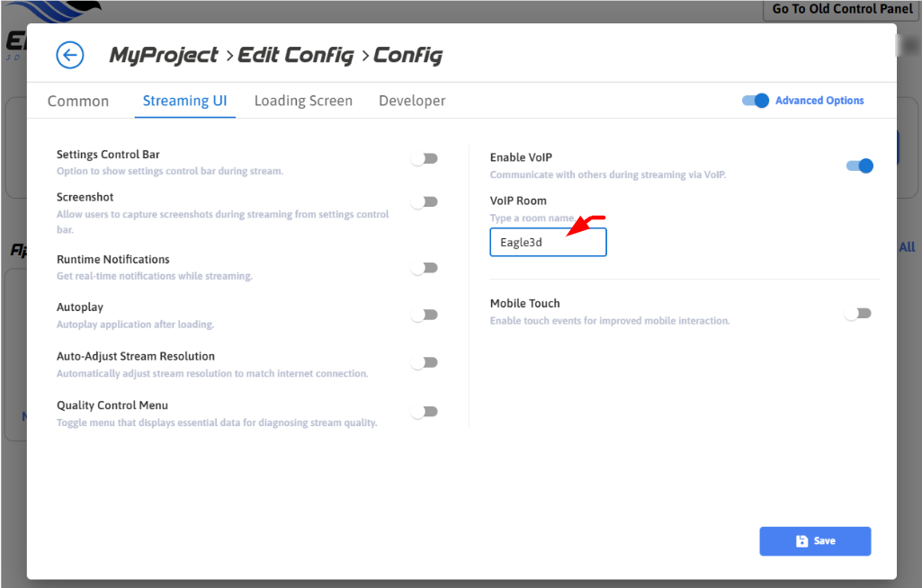Click the Save button
The height and width of the screenshot is (588, 922).
tap(815, 541)
